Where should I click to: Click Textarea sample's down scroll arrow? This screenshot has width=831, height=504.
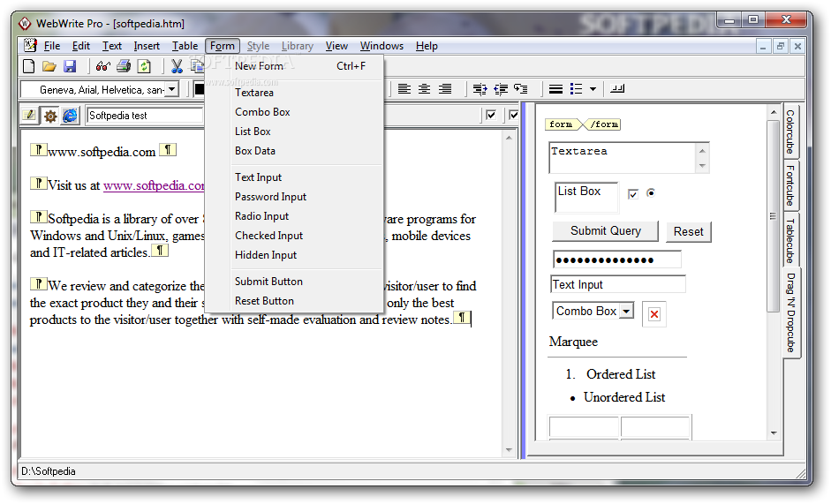702,166
